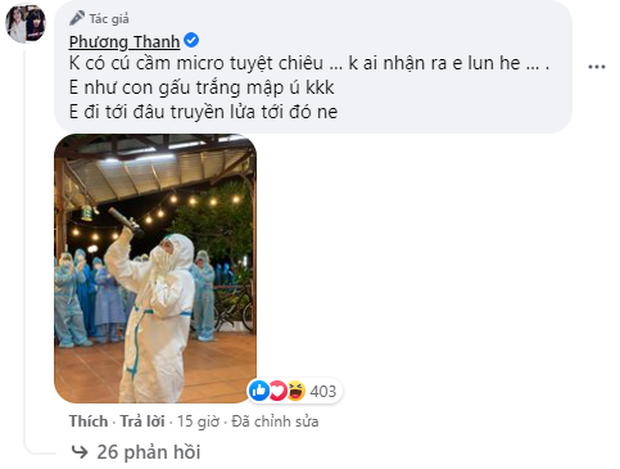This screenshot has height=469, width=620.
Task: Click the Tác giả author label
Action: coord(109,19)
